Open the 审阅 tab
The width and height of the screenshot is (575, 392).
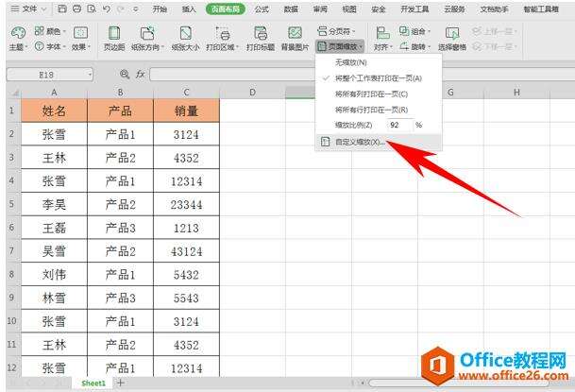[320, 9]
